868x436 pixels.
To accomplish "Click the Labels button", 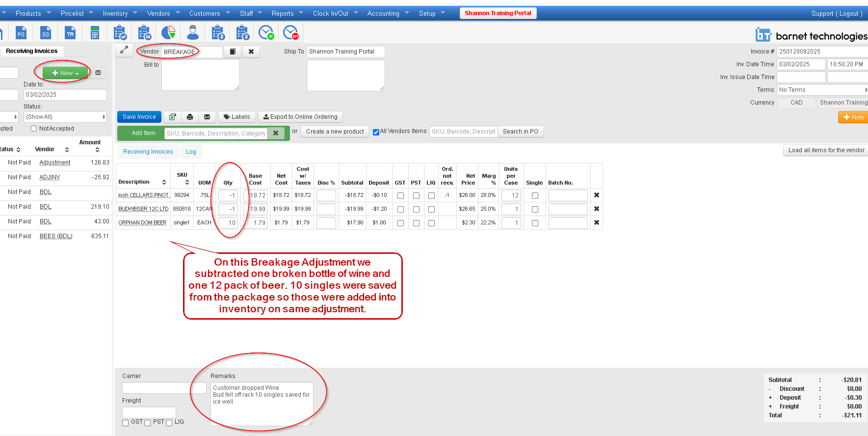I will coord(237,117).
